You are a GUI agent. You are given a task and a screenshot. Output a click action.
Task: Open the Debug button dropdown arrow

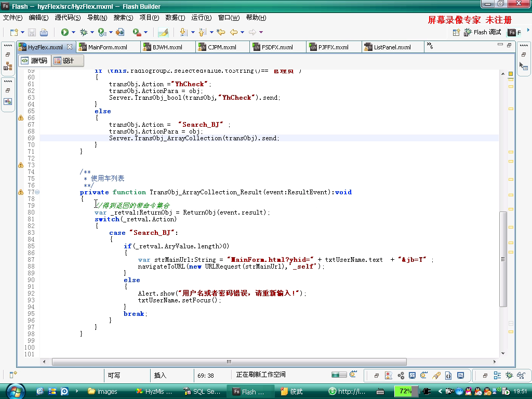(x=92, y=32)
